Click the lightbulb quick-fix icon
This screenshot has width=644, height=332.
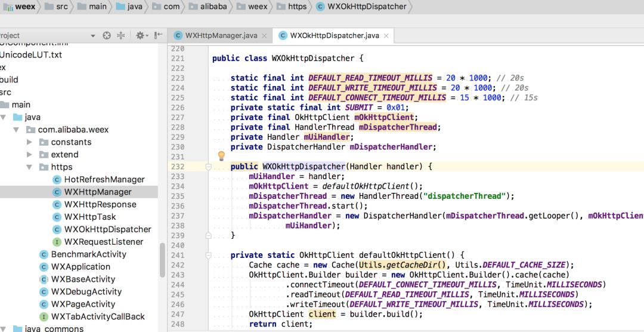coord(221,156)
